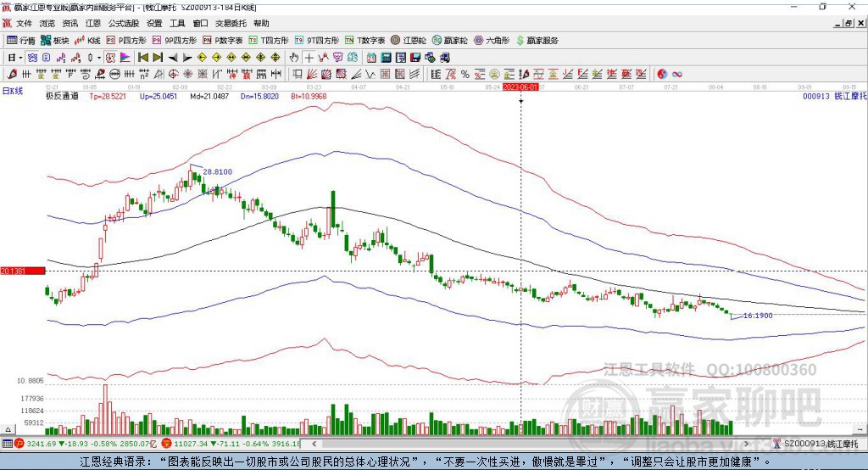The height and width of the screenshot is (470, 868).
Task: Select the SZ000913 钱江摩托 bottom tab
Action: tap(815, 444)
